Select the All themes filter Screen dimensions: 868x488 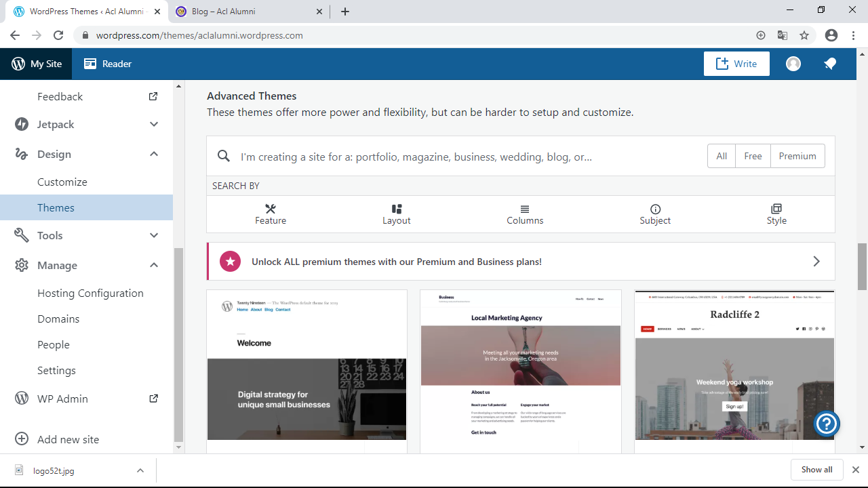tap(722, 156)
